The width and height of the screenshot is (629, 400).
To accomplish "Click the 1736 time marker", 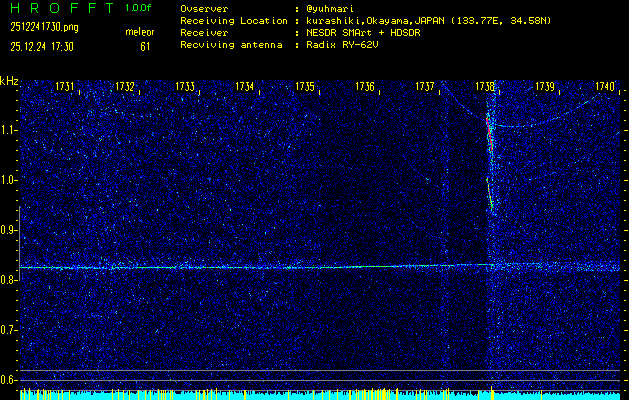I will (x=365, y=86).
